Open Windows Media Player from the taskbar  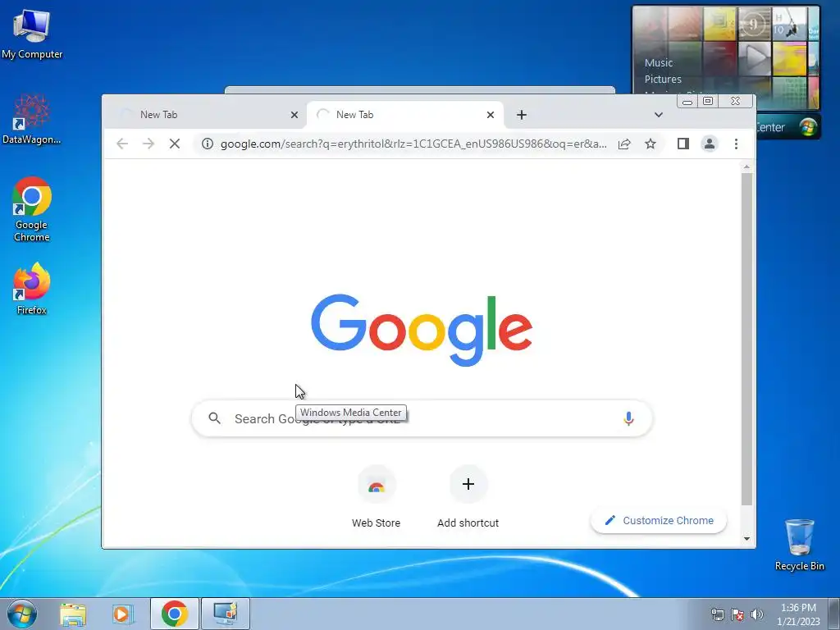[x=122, y=614]
